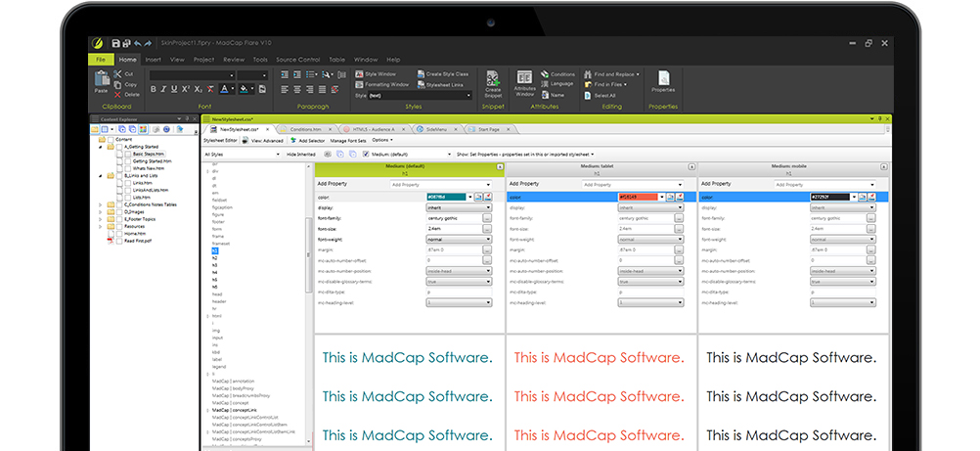
Task: Click the Copy icon in Clipboard group
Action: (x=117, y=84)
